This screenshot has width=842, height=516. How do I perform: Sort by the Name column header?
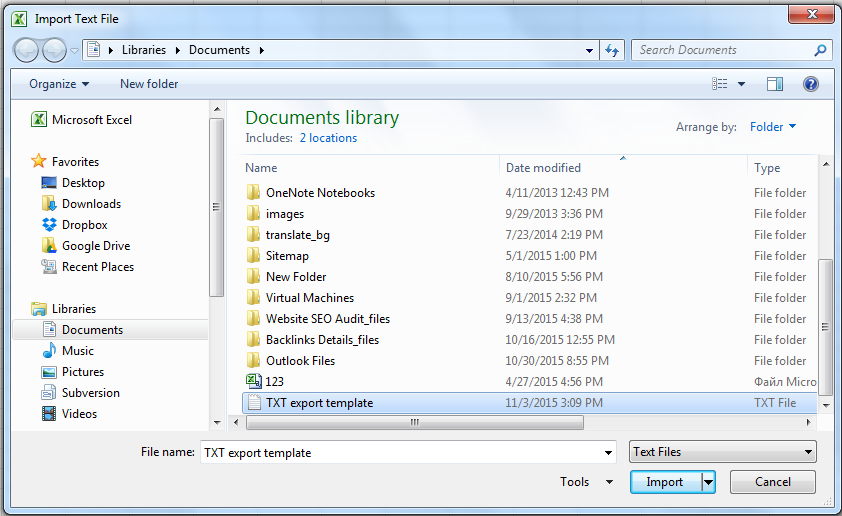[x=261, y=168]
